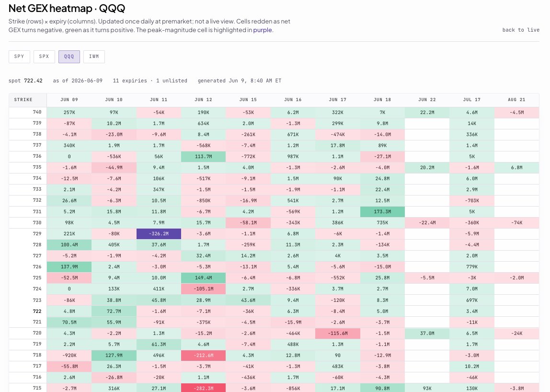Select the 43.6M cell at strike 723
Image resolution: width=550 pixels, height=392 pixels.
click(x=248, y=300)
